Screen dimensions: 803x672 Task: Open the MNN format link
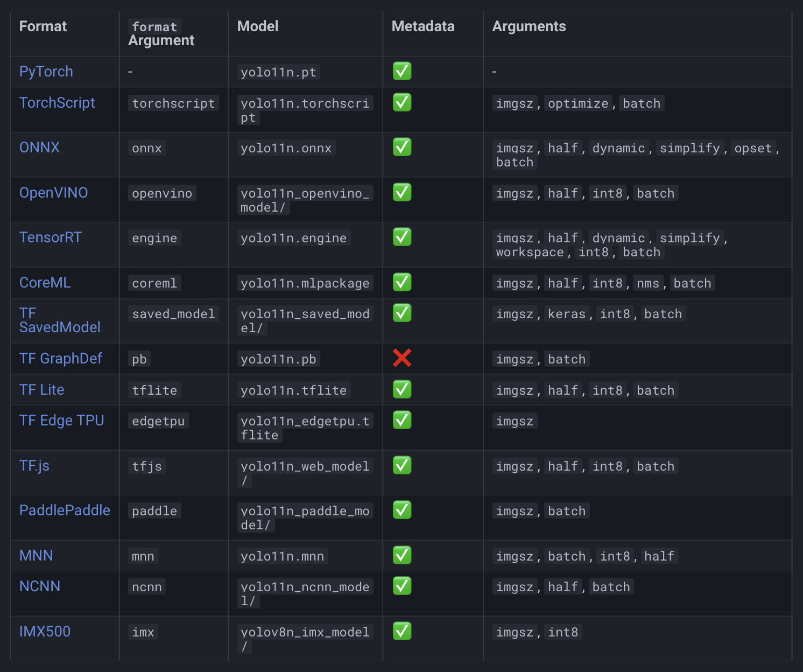coord(36,556)
